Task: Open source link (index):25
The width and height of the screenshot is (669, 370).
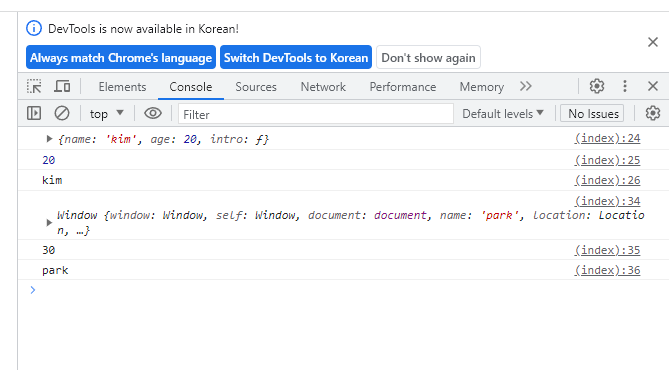Action: click(x=607, y=160)
